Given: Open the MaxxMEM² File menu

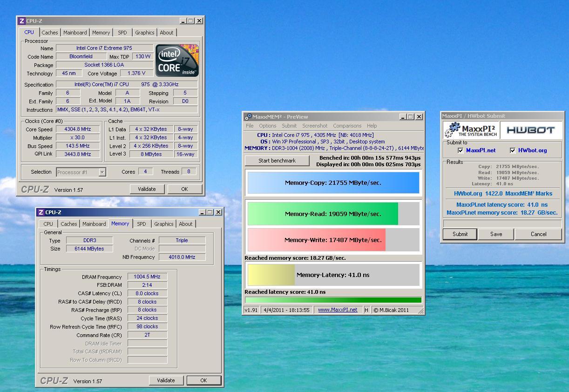Looking at the screenshot, I should click(x=250, y=126).
